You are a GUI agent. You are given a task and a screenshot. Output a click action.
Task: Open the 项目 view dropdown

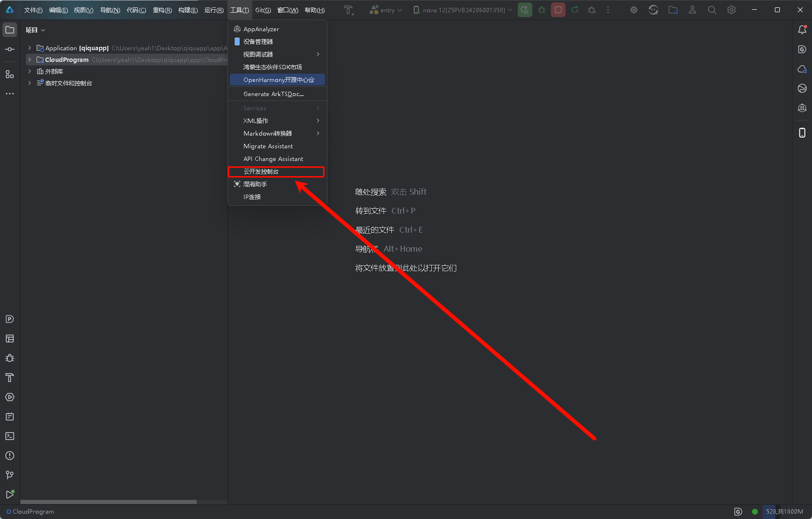coord(35,30)
